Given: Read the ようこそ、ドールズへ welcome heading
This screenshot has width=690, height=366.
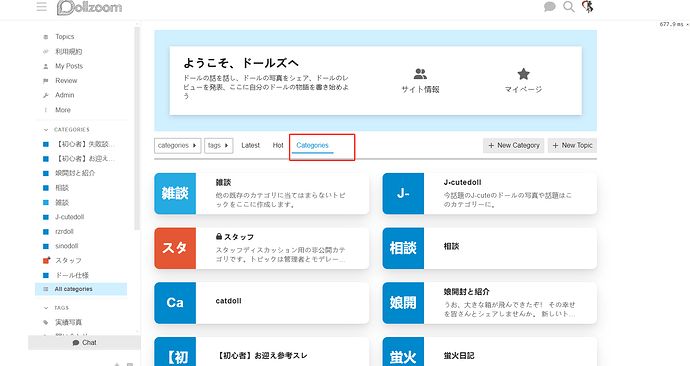Looking at the screenshot, I should [241, 63].
